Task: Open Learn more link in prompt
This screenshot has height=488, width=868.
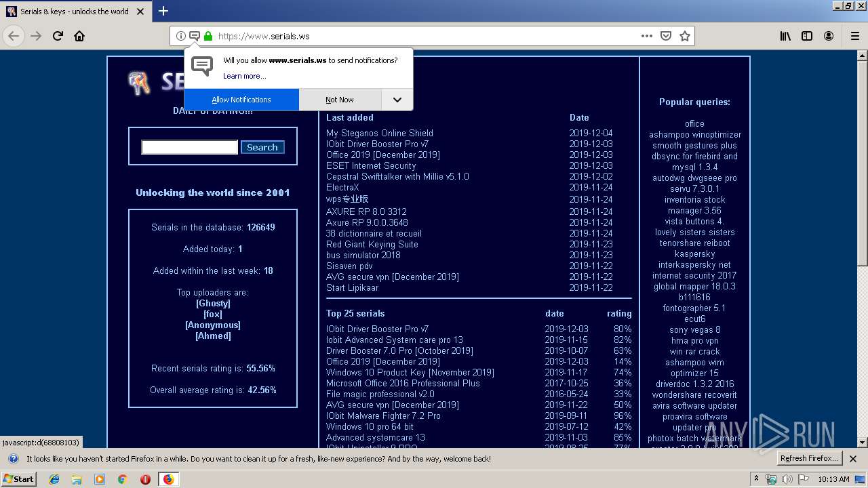Action: 244,76
